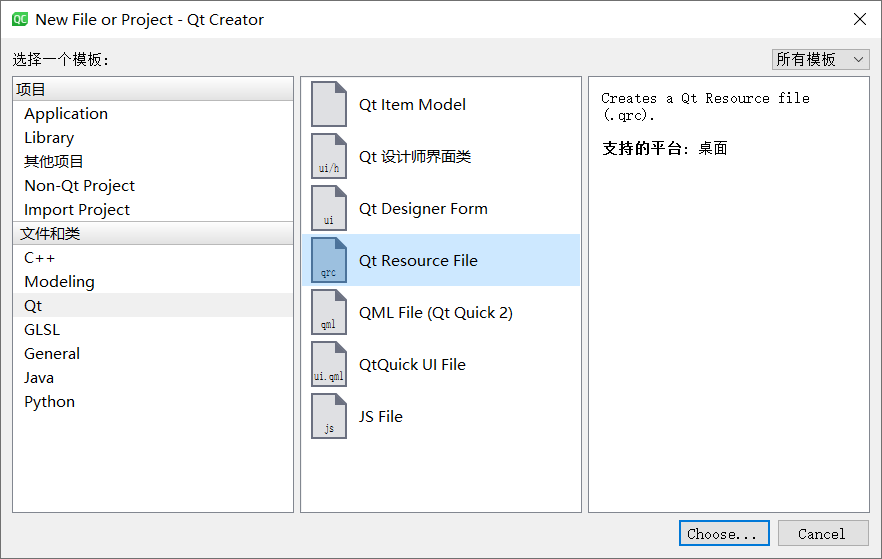
Task: Click the qml file icon
Action: [x=328, y=312]
